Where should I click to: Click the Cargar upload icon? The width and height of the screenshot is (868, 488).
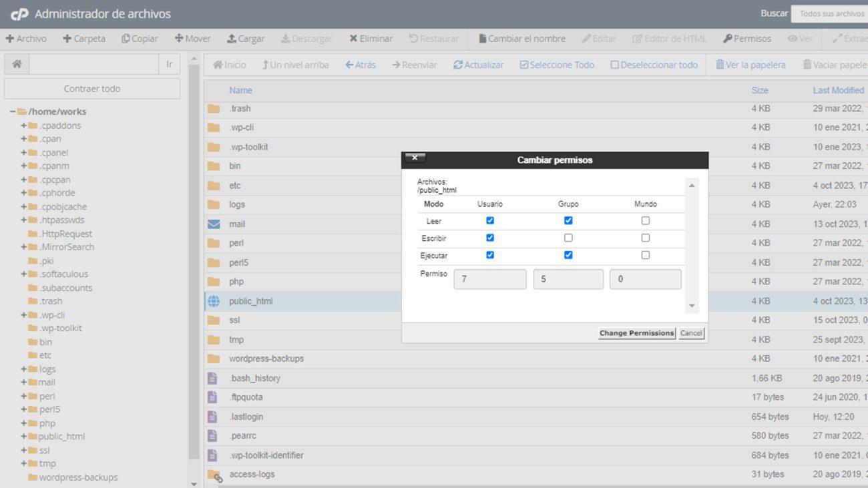click(x=232, y=39)
